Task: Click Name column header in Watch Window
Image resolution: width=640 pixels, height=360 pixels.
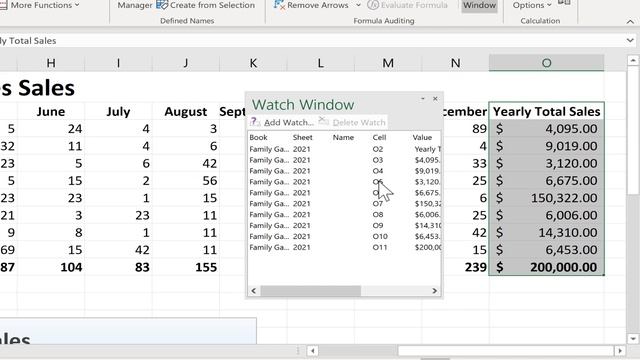Action: tap(343, 138)
